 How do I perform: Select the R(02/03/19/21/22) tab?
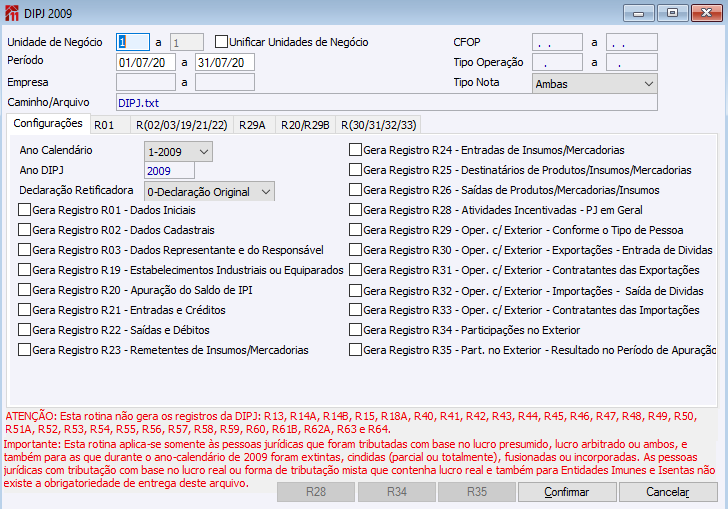tap(182, 125)
